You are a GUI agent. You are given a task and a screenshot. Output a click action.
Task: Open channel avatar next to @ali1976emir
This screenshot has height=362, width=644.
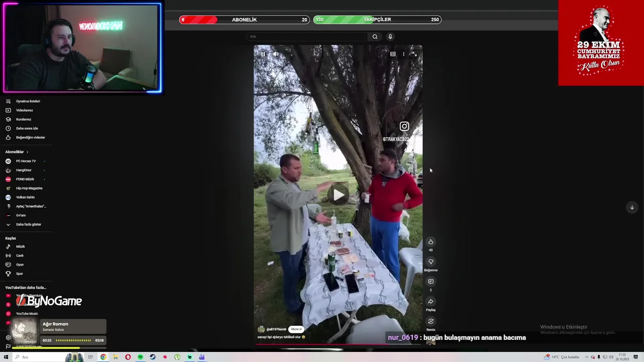(261, 329)
